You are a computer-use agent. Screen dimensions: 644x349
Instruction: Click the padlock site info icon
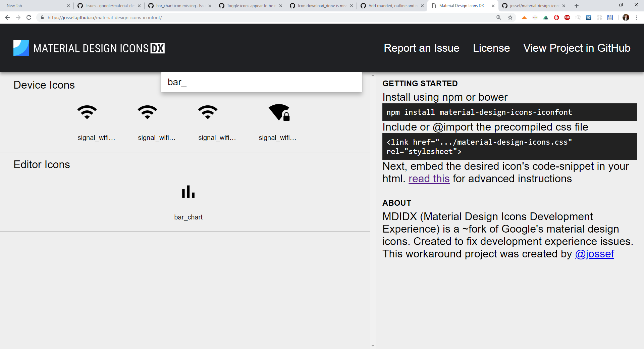coord(42,17)
